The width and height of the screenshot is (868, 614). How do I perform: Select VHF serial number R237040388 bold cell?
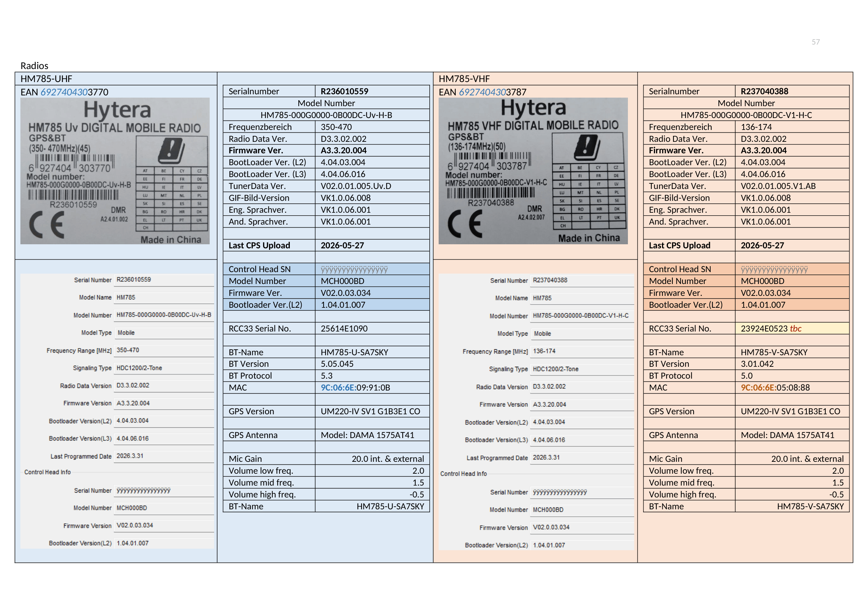click(x=792, y=91)
